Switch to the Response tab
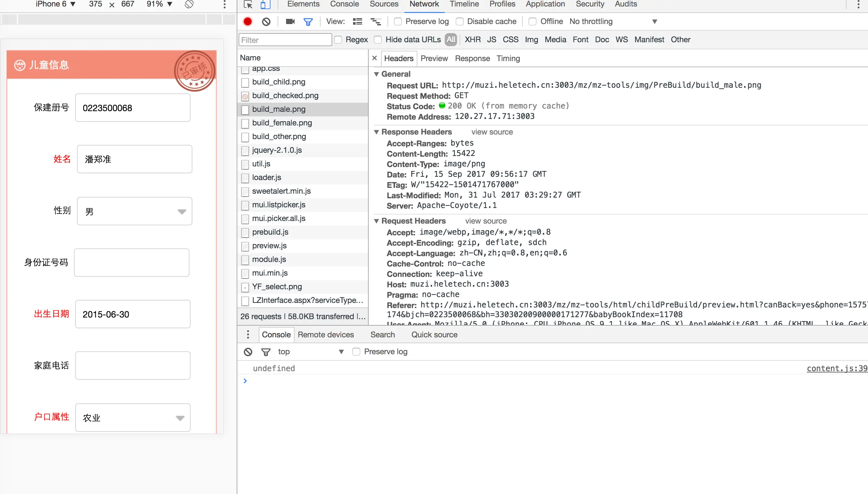 click(472, 58)
